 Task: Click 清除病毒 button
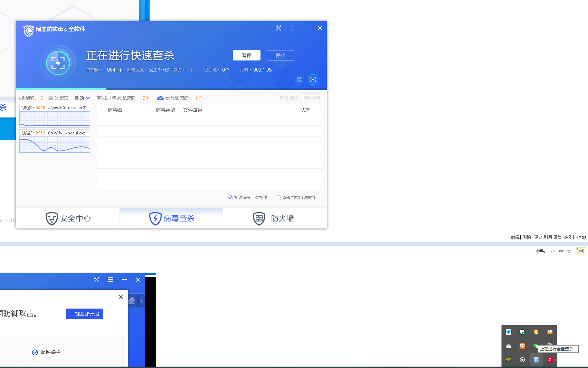pos(312,98)
